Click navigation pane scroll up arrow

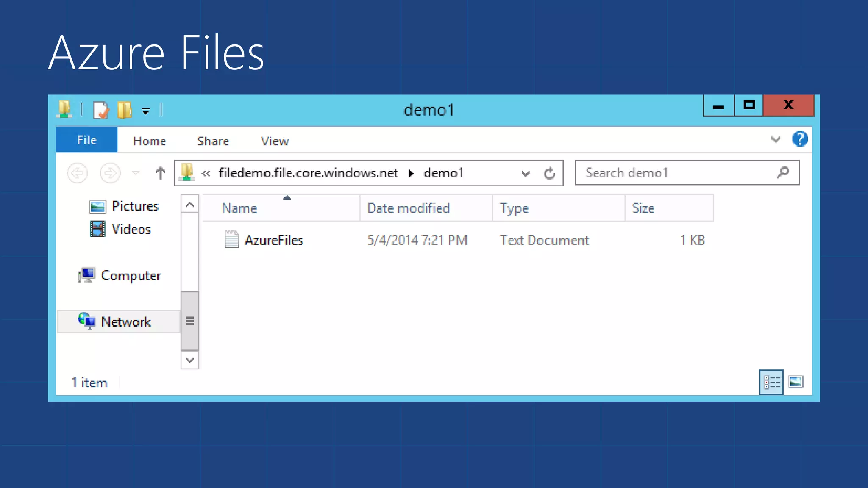coord(190,205)
